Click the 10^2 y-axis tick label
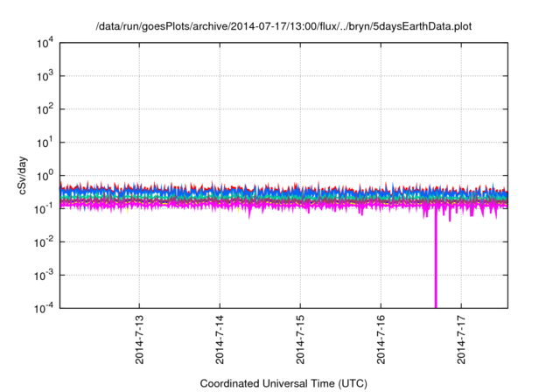 45,109
